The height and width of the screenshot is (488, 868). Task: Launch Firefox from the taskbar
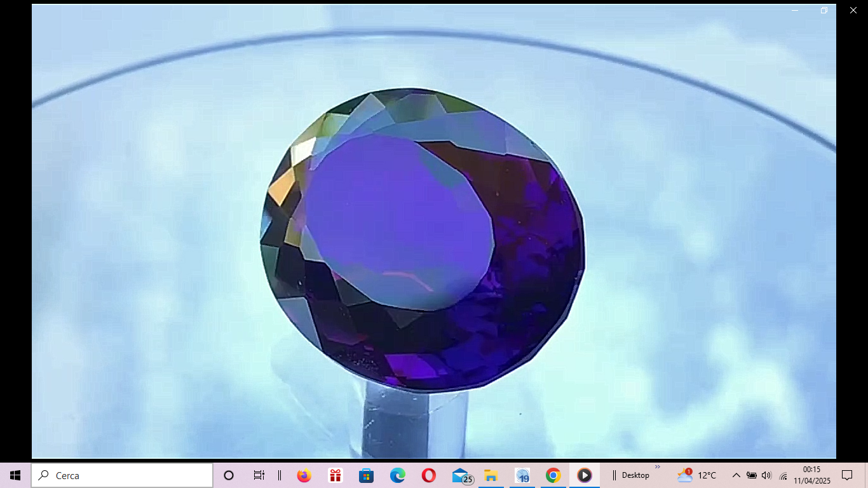304,475
